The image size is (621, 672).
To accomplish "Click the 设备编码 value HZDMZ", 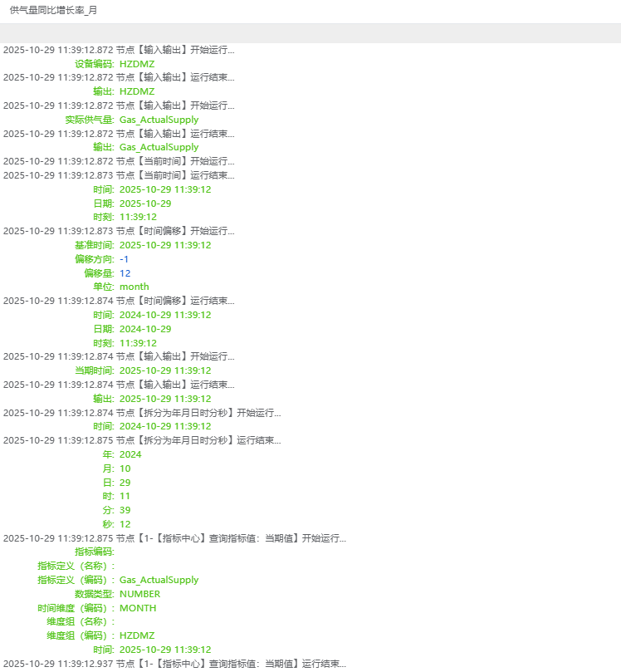I will (137, 64).
